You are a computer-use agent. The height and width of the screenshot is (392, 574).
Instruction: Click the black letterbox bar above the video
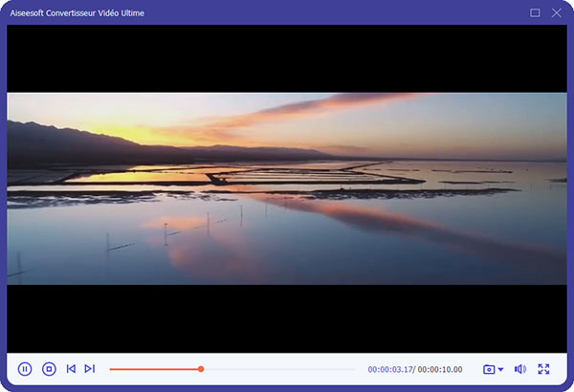(287, 57)
